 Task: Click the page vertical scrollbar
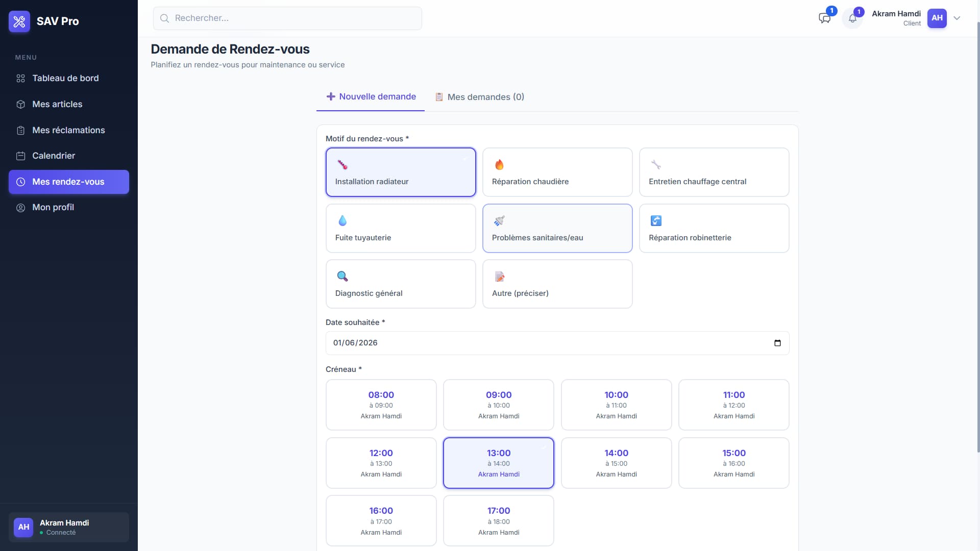coord(978,237)
